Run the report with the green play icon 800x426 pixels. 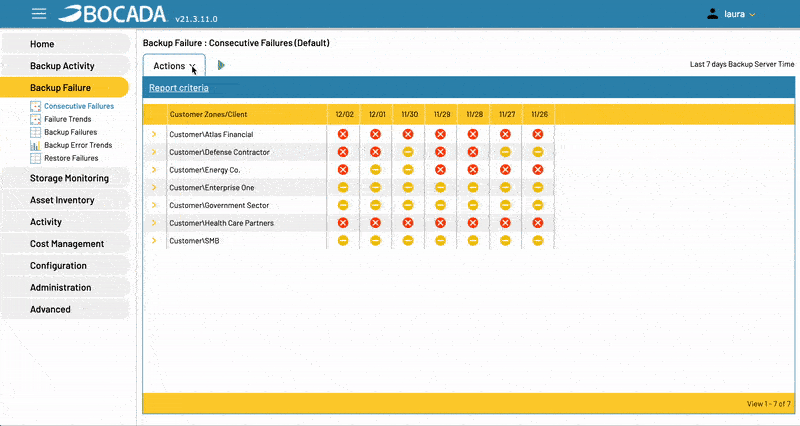click(x=221, y=65)
